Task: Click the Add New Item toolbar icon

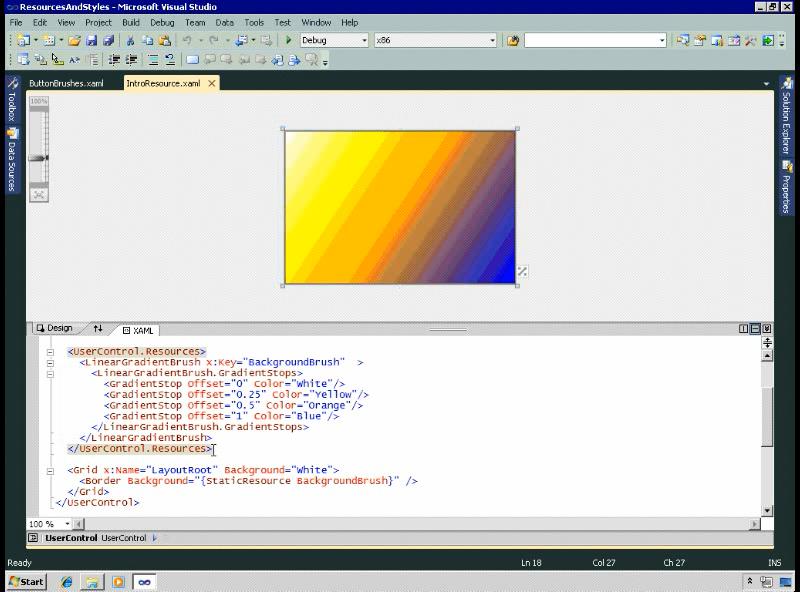Action: (49, 40)
